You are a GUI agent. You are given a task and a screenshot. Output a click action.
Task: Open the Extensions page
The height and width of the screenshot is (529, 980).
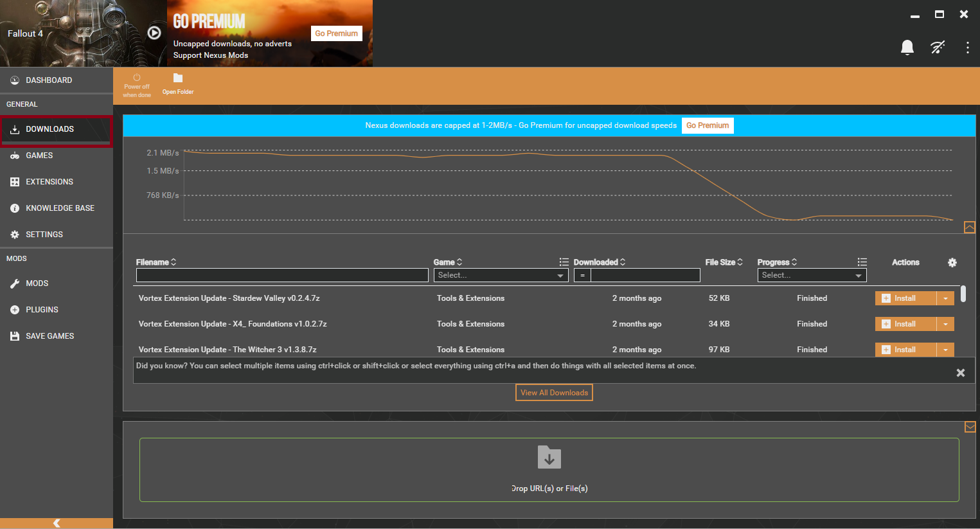(57, 182)
